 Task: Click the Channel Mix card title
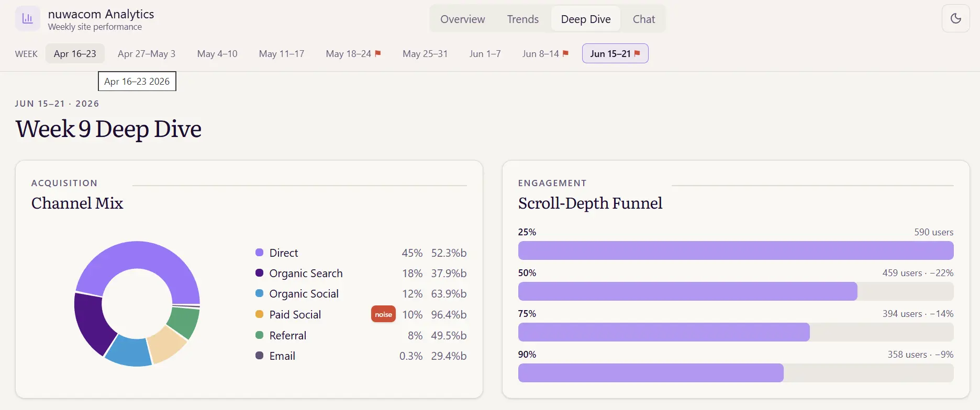(x=77, y=203)
